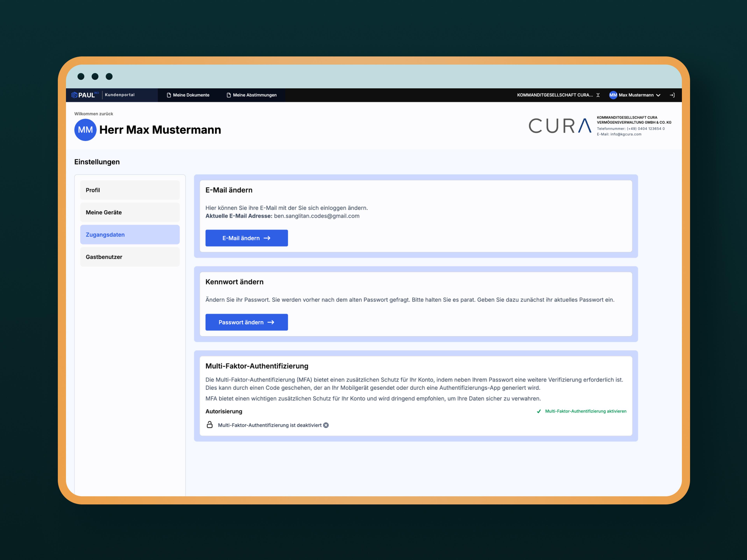The width and height of the screenshot is (747, 560).
Task: Click the MM avatar in top navigation
Action: click(613, 95)
